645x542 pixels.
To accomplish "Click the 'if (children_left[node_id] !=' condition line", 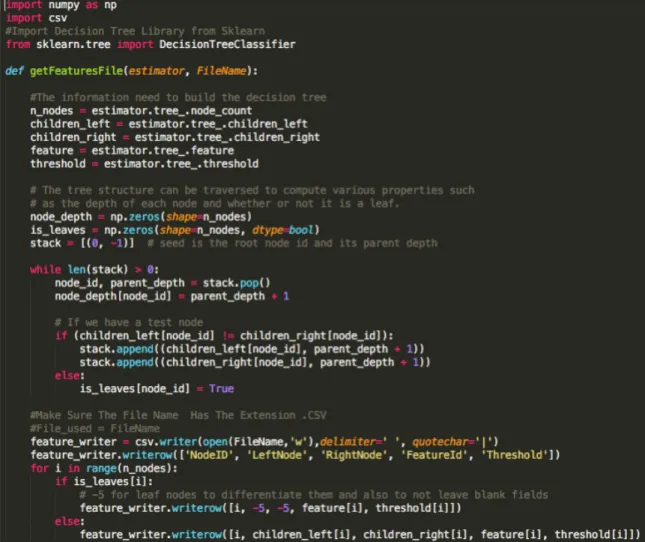I will click(x=224, y=336).
